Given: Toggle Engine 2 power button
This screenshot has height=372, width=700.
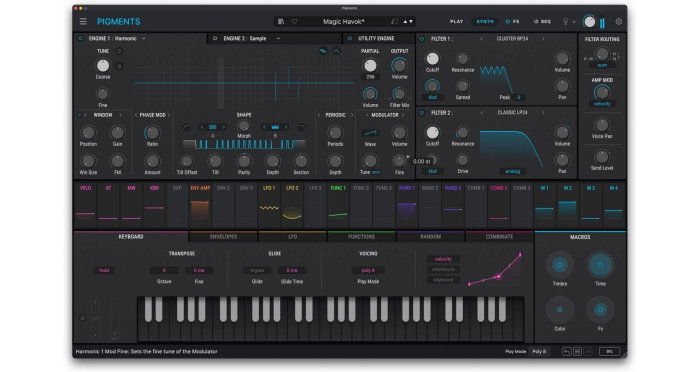Looking at the screenshot, I should click(x=215, y=38).
